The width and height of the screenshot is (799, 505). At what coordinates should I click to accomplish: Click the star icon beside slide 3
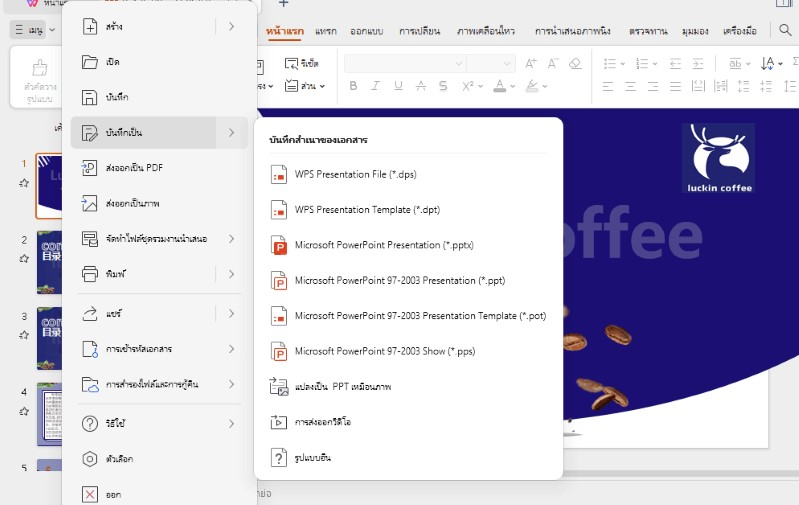click(24, 335)
